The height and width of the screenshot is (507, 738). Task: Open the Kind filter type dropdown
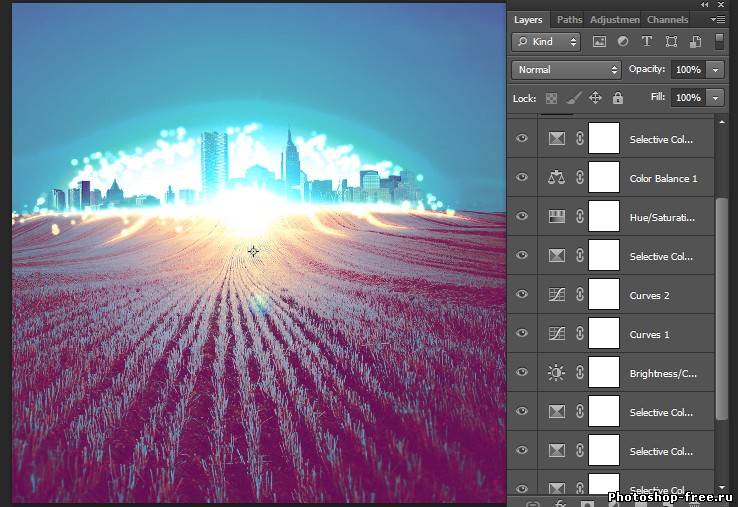click(546, 42)
